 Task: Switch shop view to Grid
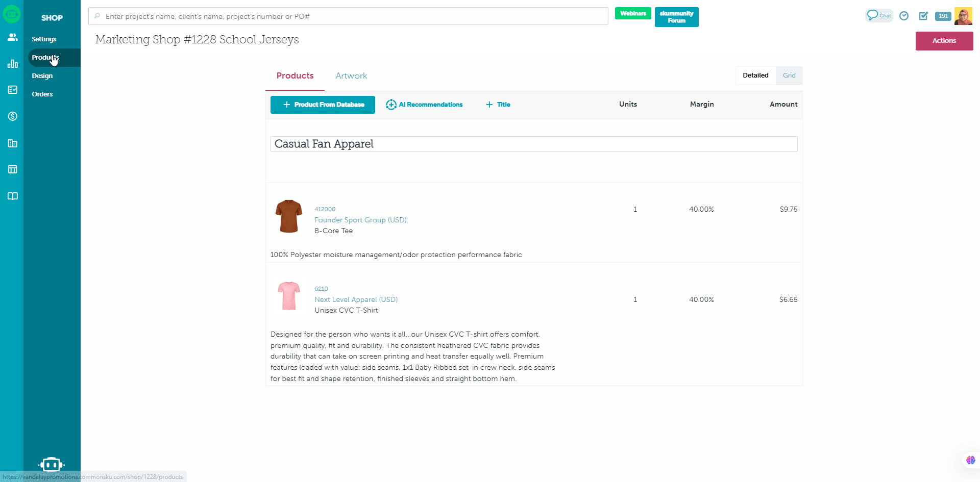tap(789, 75)
